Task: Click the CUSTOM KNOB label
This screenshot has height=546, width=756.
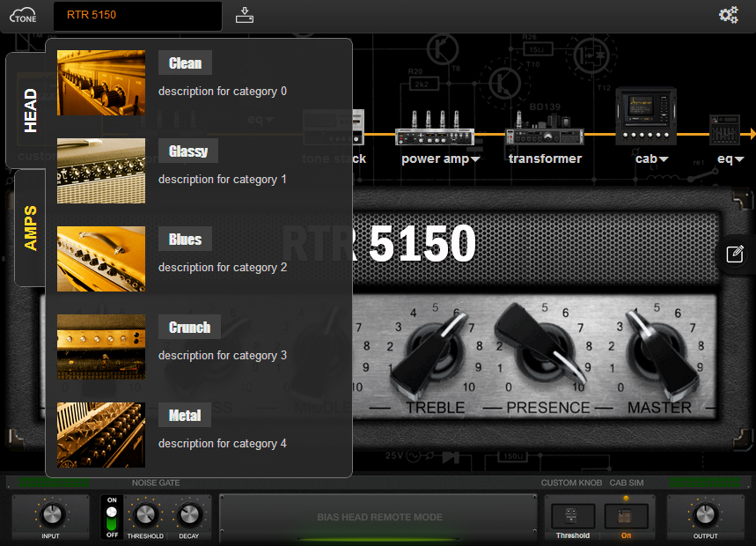Action: pos(571,483)
